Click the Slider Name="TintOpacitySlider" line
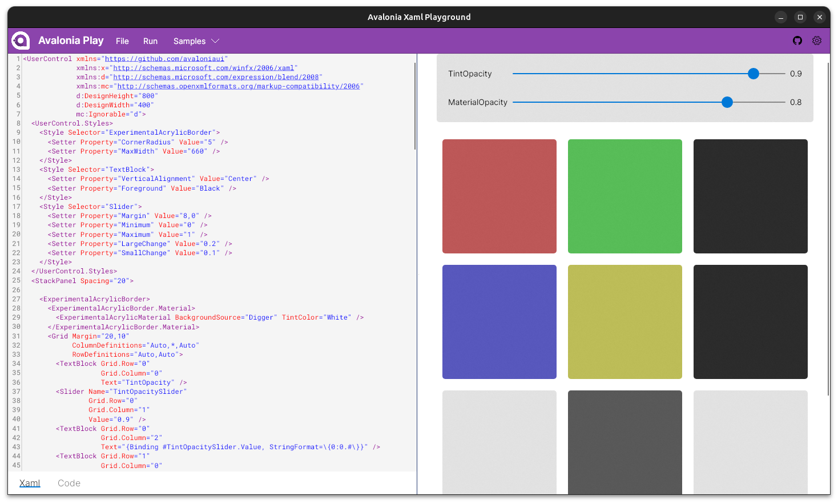The image size is (838, 504). pos(122,392)
